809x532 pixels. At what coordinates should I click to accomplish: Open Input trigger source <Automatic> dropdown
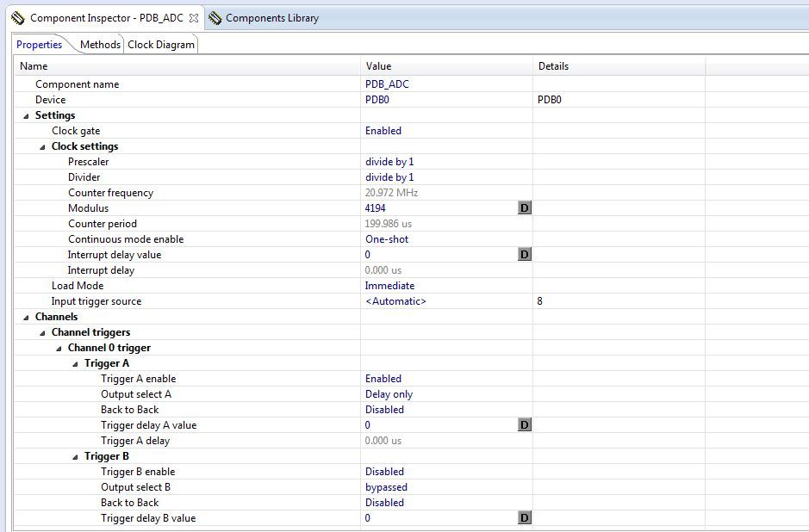[x=395, y=301]
